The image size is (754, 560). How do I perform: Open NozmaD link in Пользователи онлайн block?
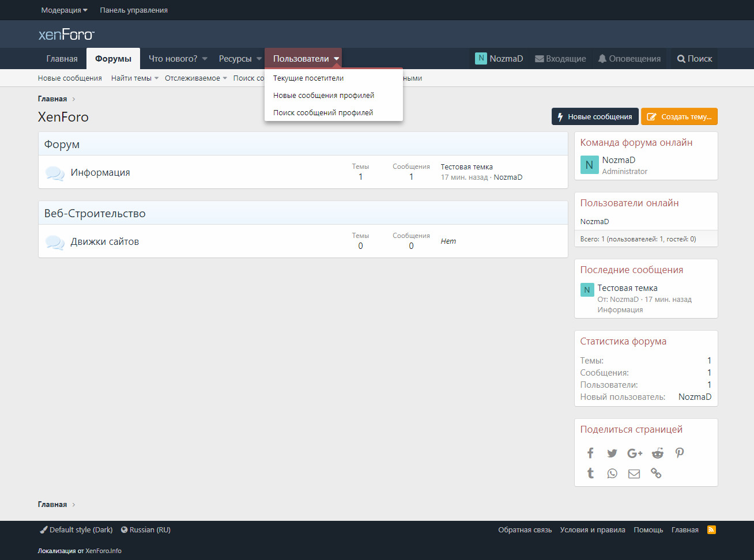tap(594, 222)
